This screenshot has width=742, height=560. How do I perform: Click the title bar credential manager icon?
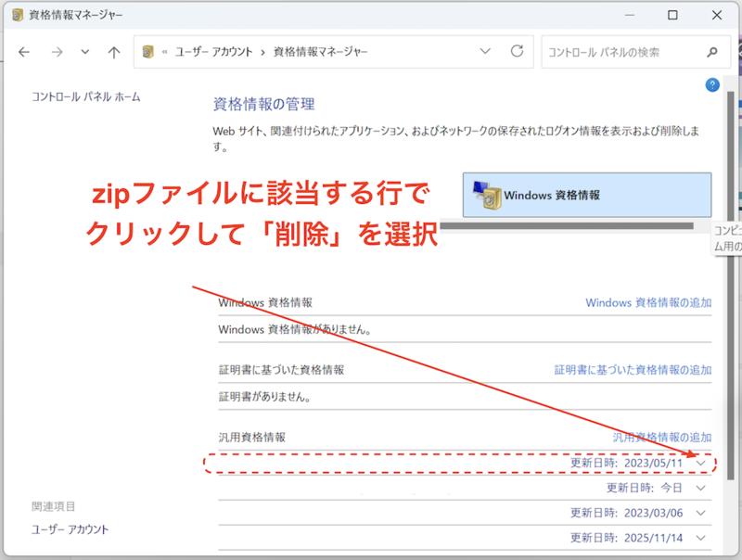pyautogui.click(x=18, y=15)
